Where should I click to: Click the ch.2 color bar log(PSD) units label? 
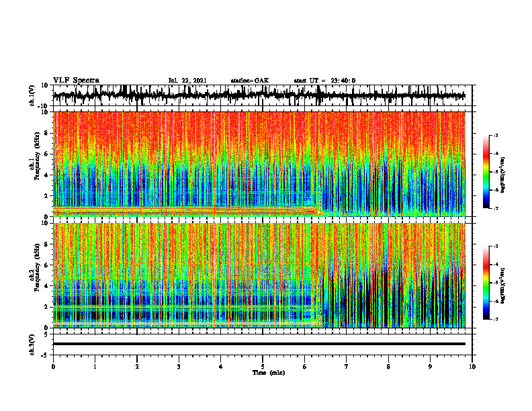503,285
